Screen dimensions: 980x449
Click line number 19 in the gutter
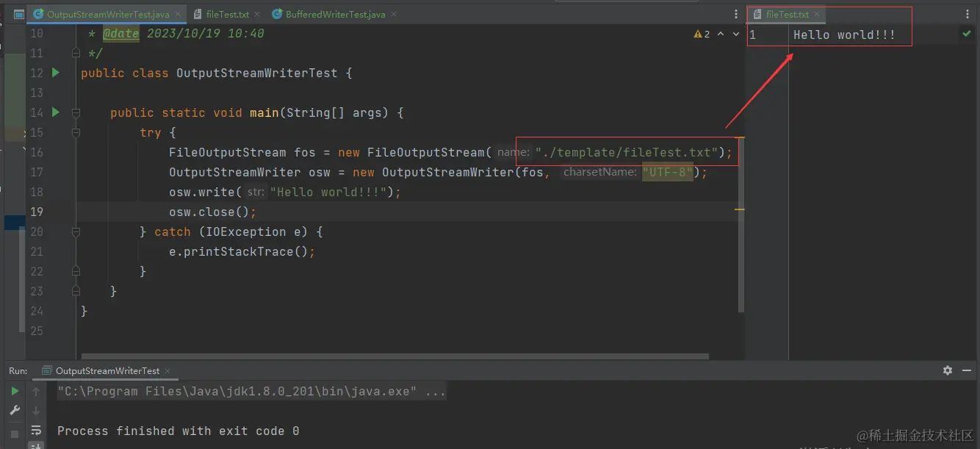click(36, 212)
